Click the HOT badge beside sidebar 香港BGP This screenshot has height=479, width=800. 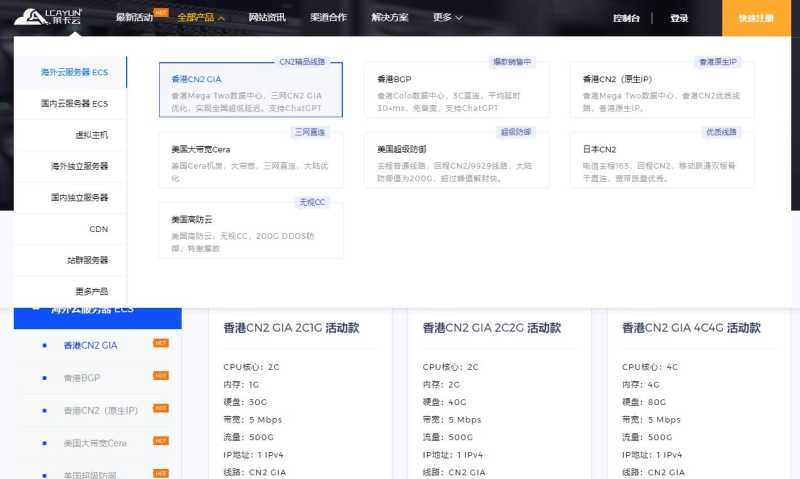(x=161, y=376)
